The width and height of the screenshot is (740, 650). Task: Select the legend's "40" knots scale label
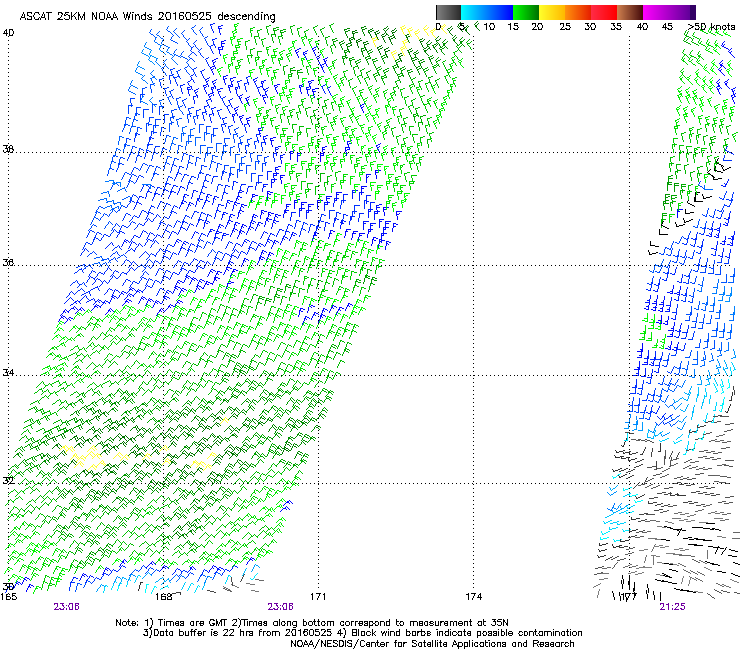point(642,27)
